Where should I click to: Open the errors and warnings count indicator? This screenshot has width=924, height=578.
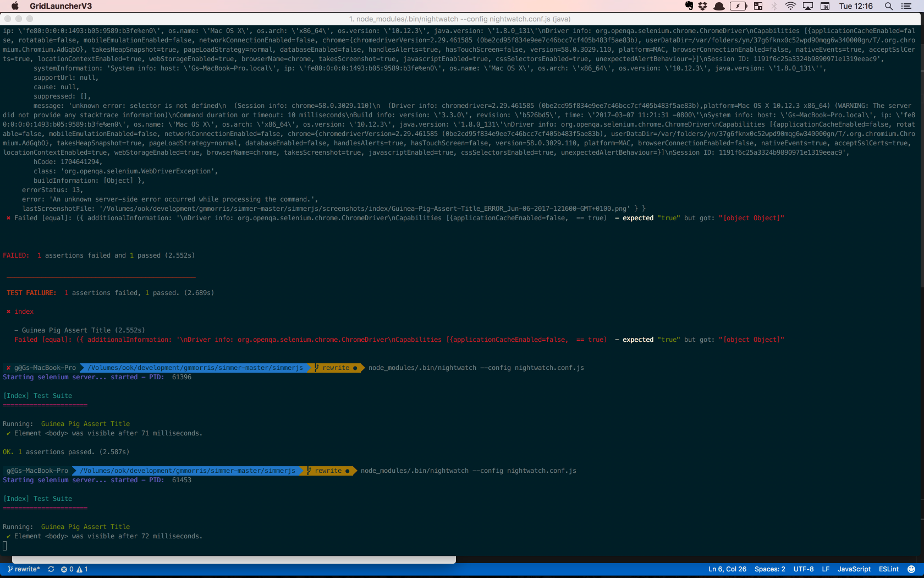[x=74, y=569]
